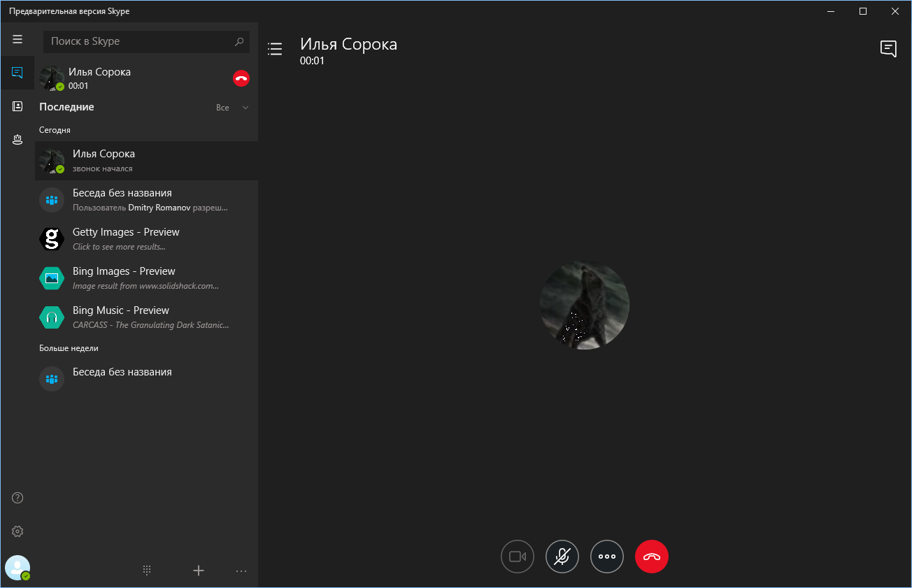Viewport: 912px width, 588px height.
Task: Click the 'Сегодня' section label
Action: [x=55, y=130]
